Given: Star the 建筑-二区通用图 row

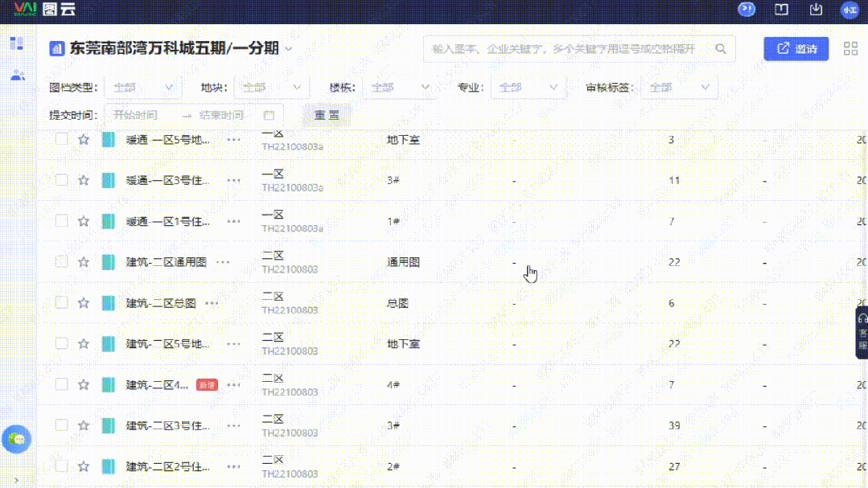Looking at the screenshot, I should [x=84, y=262].
